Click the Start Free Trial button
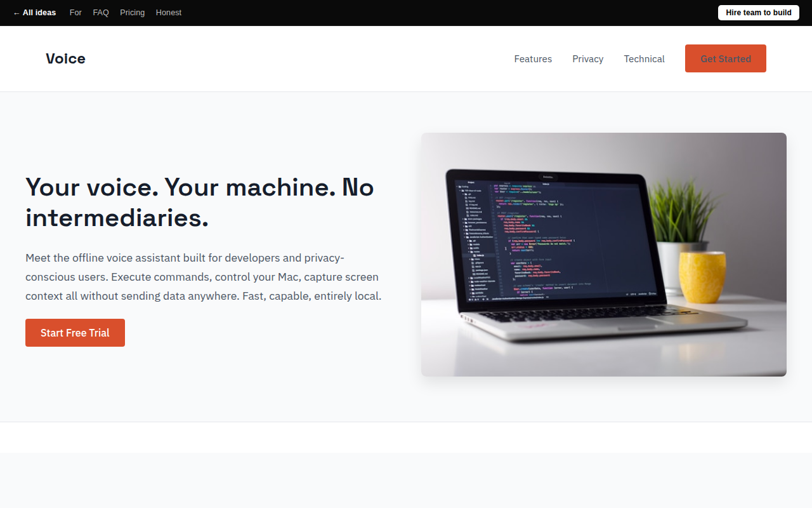This screenshot has height=508, width=812. 75,333
